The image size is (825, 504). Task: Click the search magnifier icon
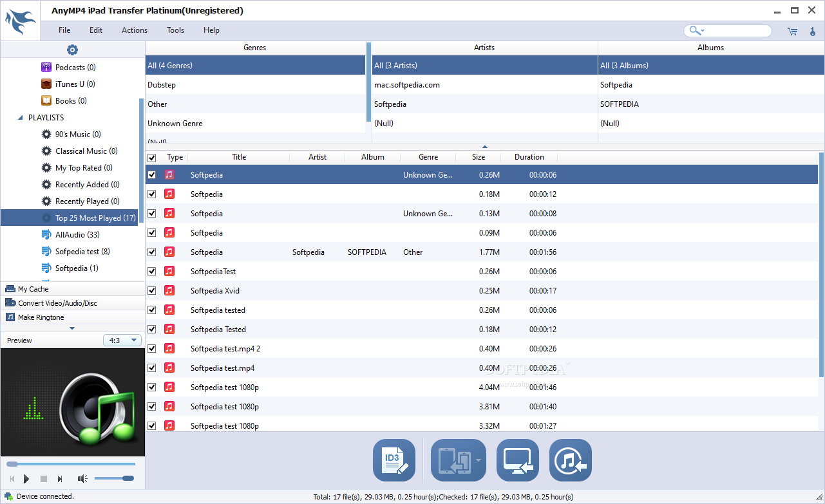(694, 30)
